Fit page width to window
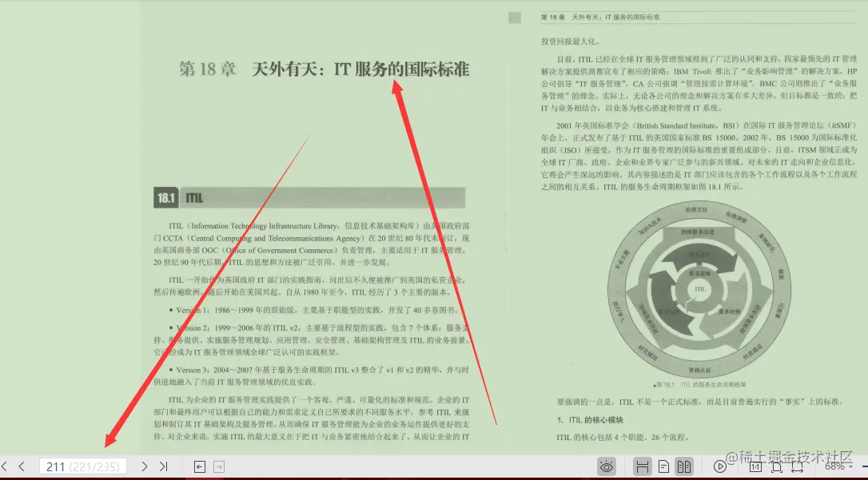 pos(799,466)
